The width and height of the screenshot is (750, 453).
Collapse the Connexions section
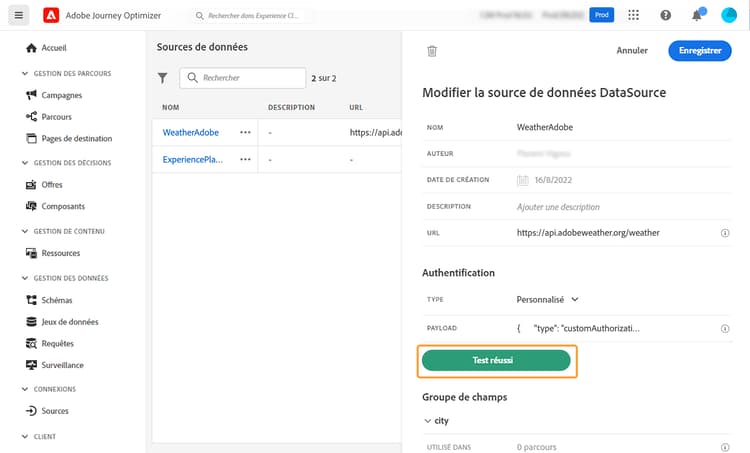(25, 389)
